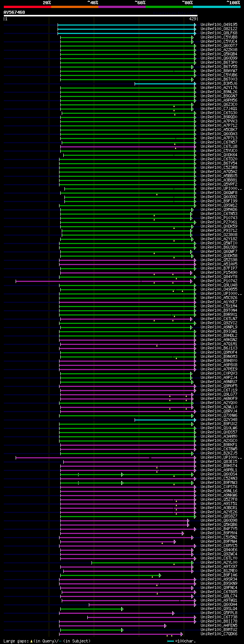
Task: Click label UniRef100_Q8RVJ4
Action: click(219, 411)
